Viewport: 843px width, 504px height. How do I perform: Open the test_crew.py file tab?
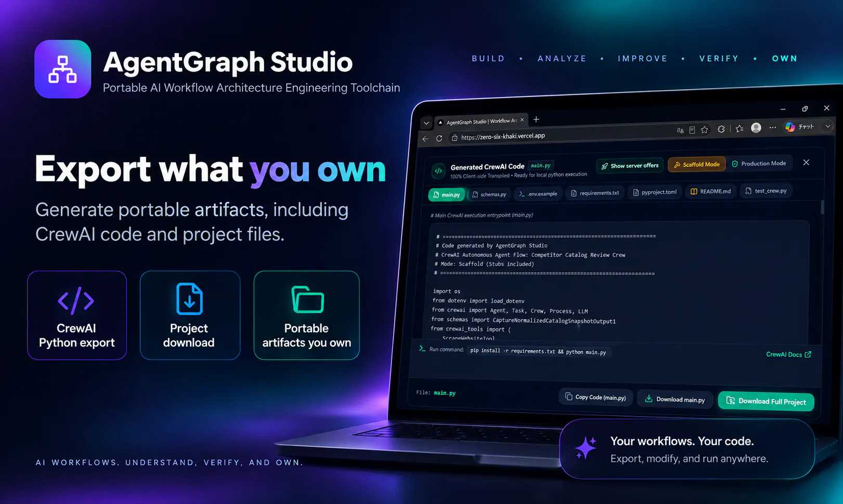point(766,191)
